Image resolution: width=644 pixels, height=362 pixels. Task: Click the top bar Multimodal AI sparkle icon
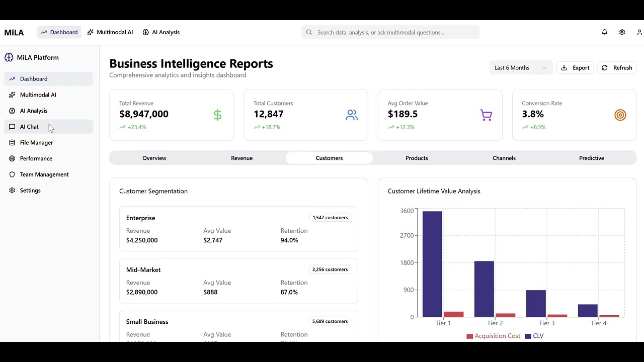click(90, 32)
